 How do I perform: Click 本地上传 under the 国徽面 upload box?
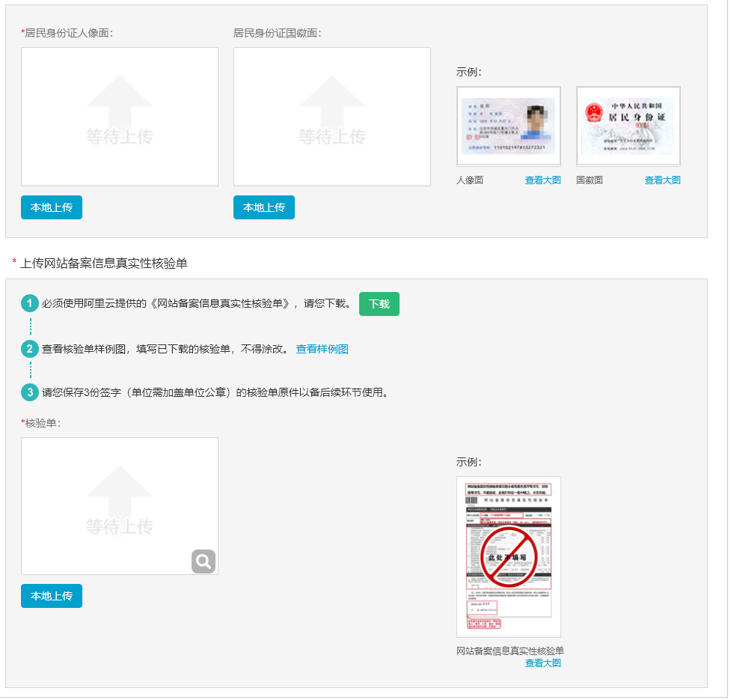coord(263,207)
